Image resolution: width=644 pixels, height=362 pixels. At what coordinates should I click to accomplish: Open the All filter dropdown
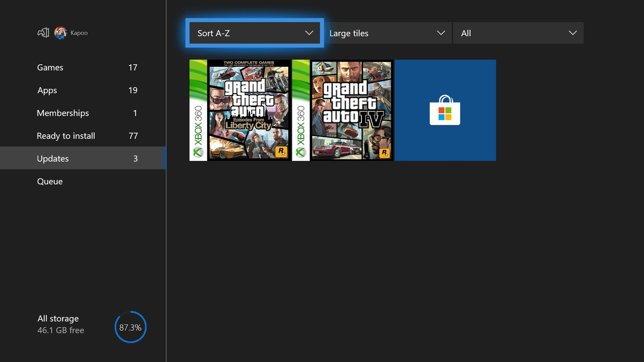(x=518, y=33)
